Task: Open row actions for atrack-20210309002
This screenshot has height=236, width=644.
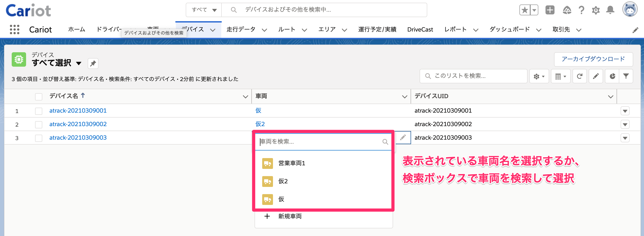Action: click(625, 124)
